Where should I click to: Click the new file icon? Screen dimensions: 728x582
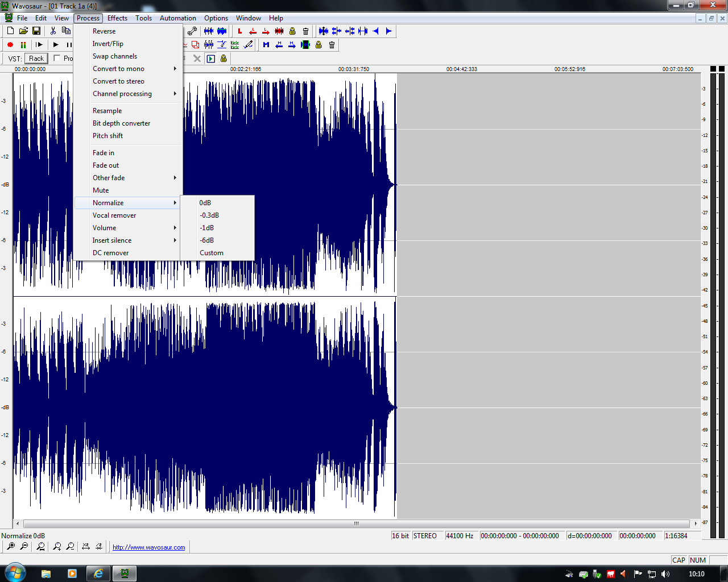click(x=10, y=31)
